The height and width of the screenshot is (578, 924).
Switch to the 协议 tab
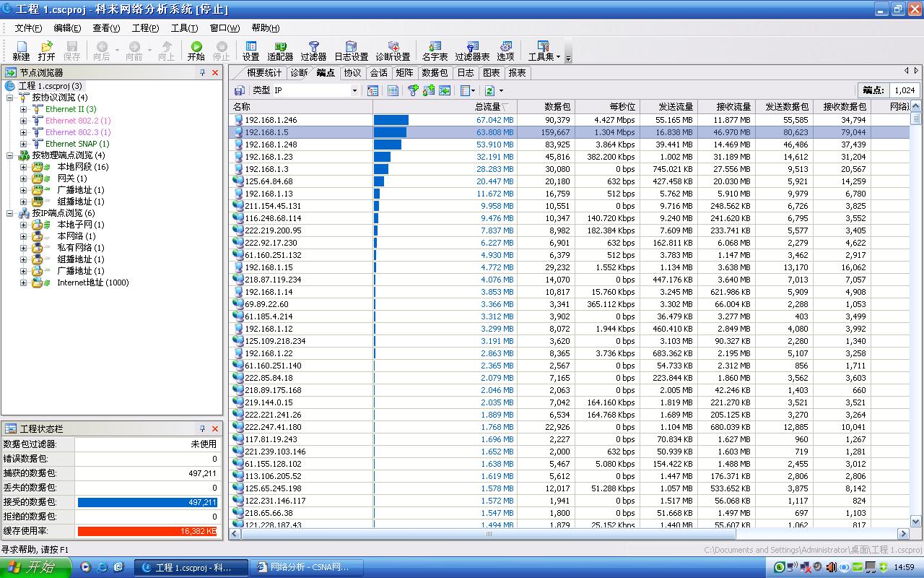click(352, 72)
